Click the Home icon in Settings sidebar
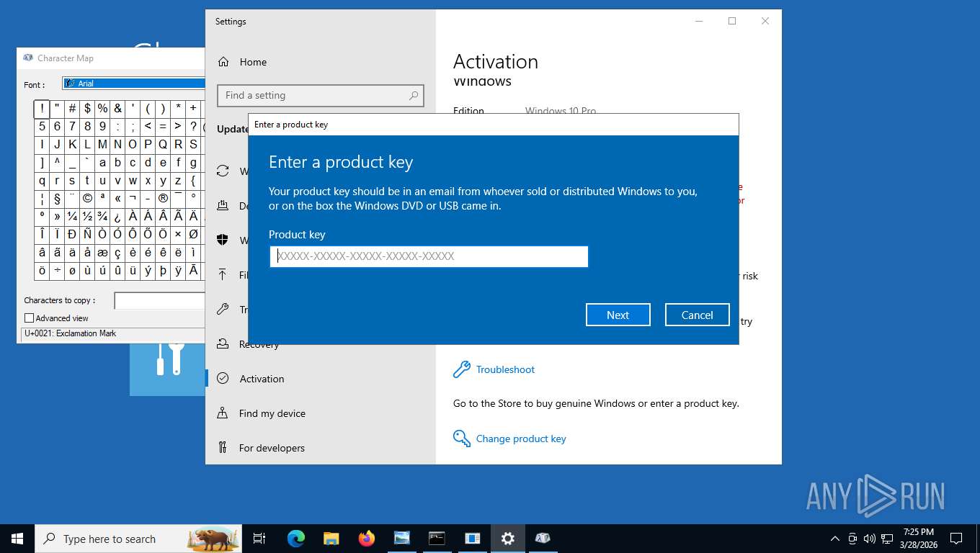The image size is (980, 553). click(223, 62)
